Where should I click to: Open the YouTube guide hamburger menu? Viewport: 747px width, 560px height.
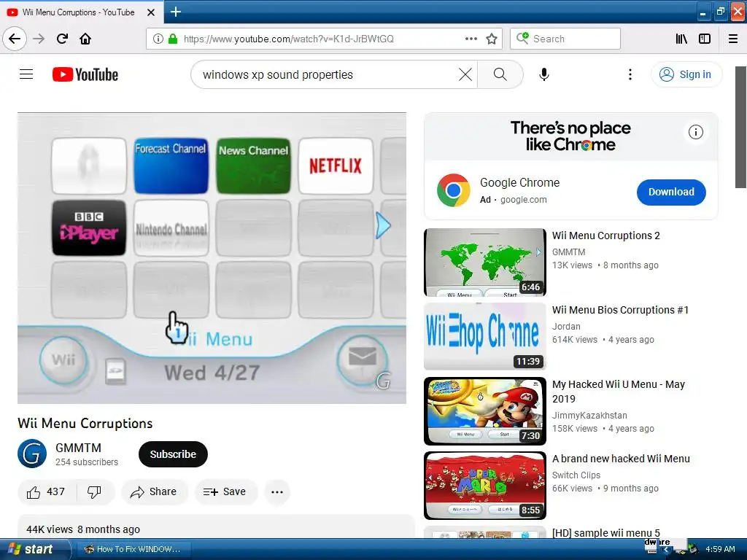(x=26, y=74)
